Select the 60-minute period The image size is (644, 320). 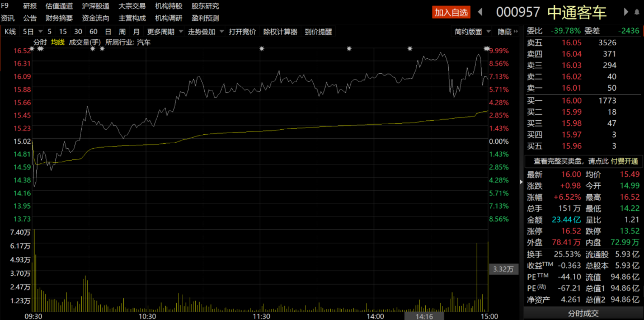coord(93,32)
